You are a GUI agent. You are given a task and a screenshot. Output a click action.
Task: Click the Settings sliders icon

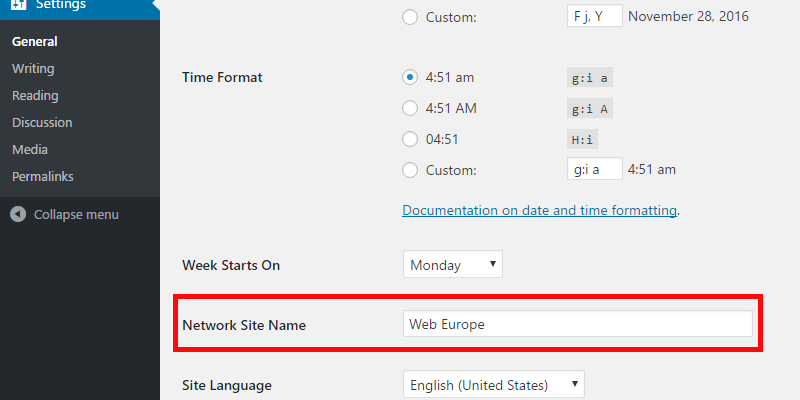coord(18,5)
